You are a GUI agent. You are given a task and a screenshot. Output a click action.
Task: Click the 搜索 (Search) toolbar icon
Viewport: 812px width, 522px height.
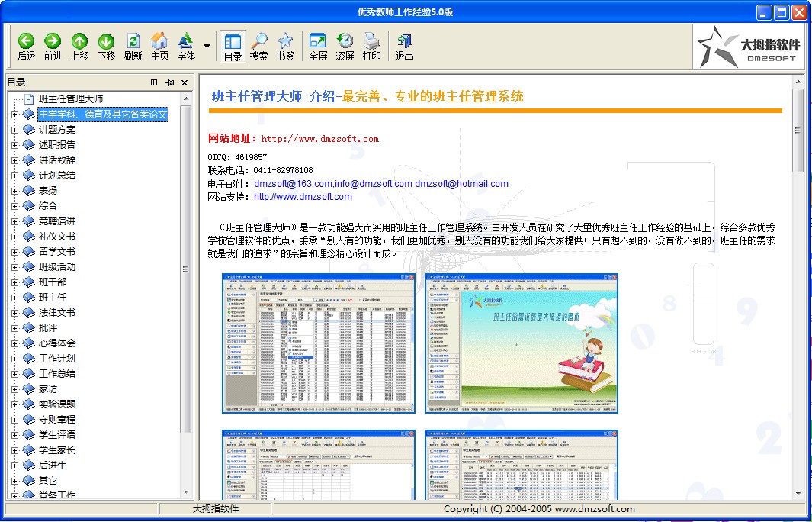click(259, 46)
